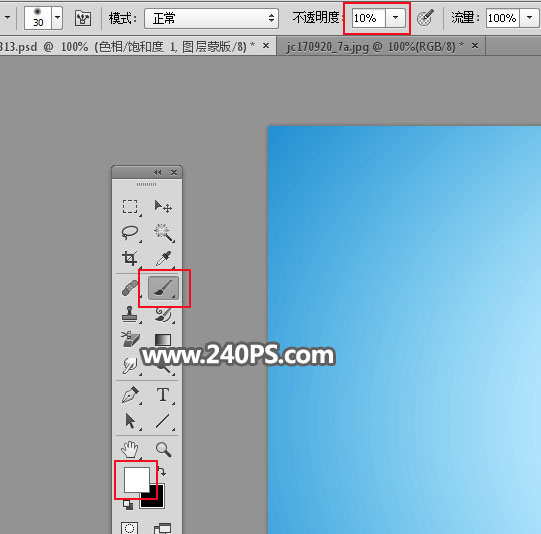Select the History Brush tool

point(163,314)
